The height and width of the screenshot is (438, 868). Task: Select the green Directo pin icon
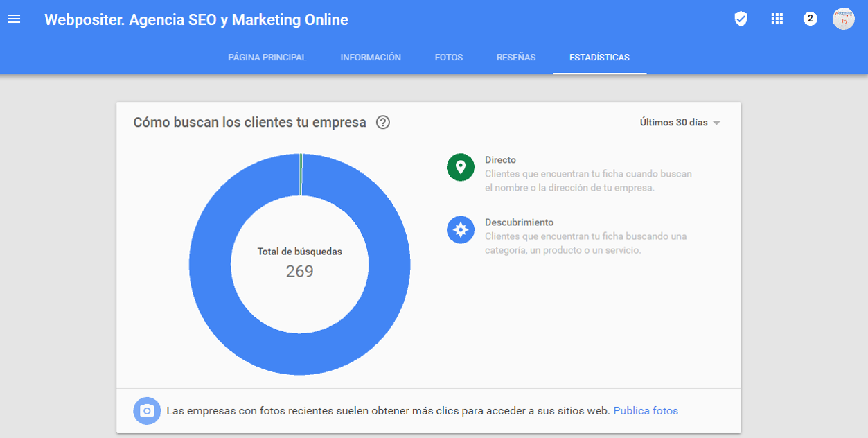tap(460, 168)
